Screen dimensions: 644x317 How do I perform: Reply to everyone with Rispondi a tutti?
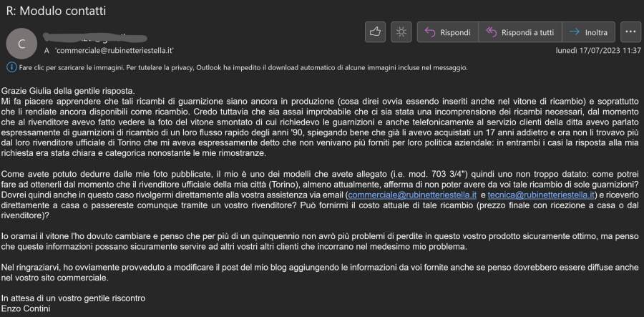coord(519,32)
